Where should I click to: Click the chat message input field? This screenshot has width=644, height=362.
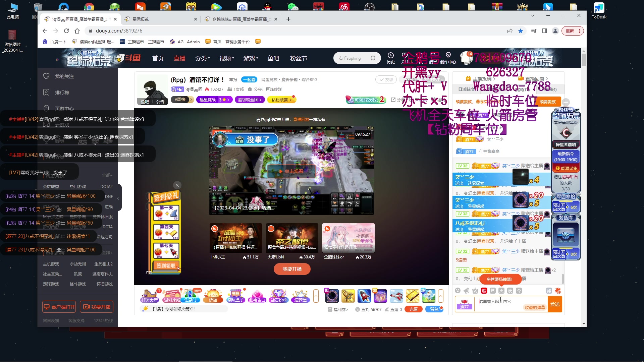[511, 304]
